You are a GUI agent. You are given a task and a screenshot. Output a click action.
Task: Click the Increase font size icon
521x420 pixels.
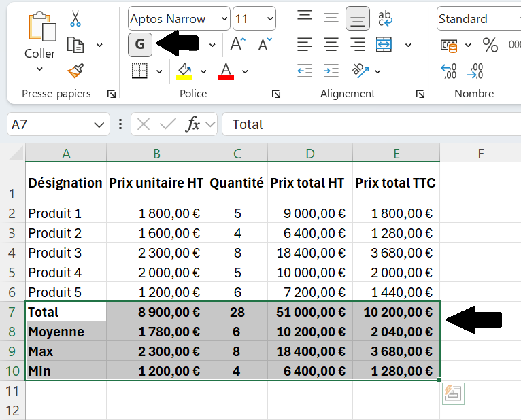pos(238,44)
